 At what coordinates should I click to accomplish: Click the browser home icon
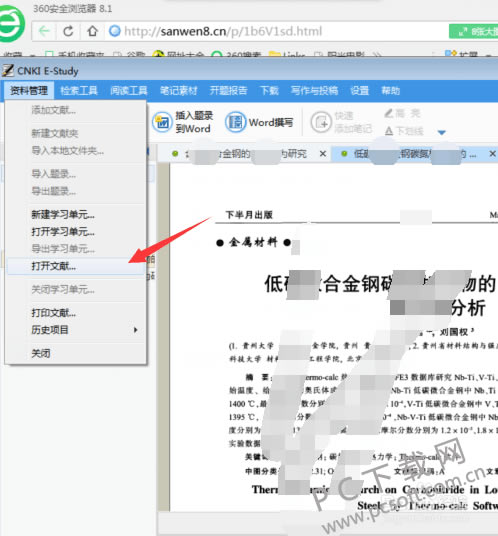(x=92, y=31)
